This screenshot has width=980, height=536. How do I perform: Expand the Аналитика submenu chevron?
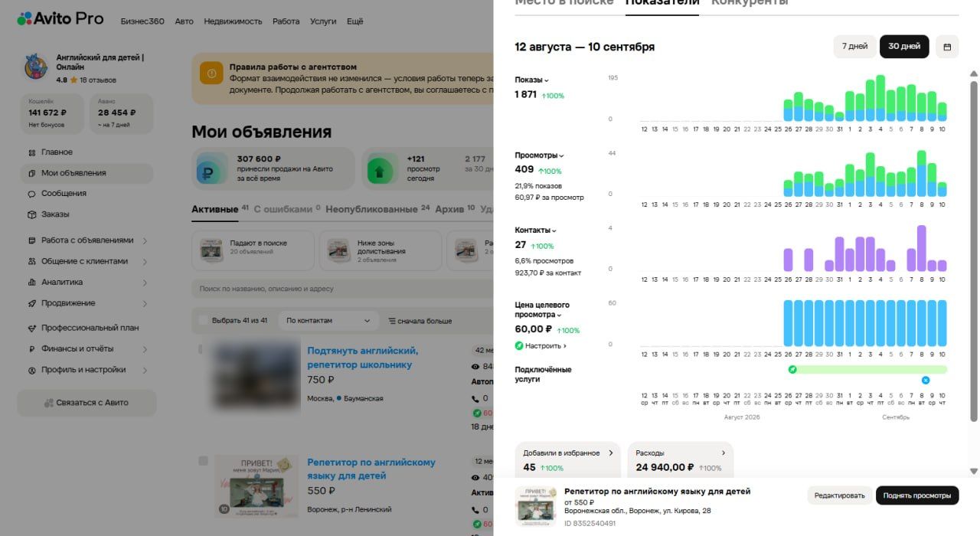click(x=145, y=283)
